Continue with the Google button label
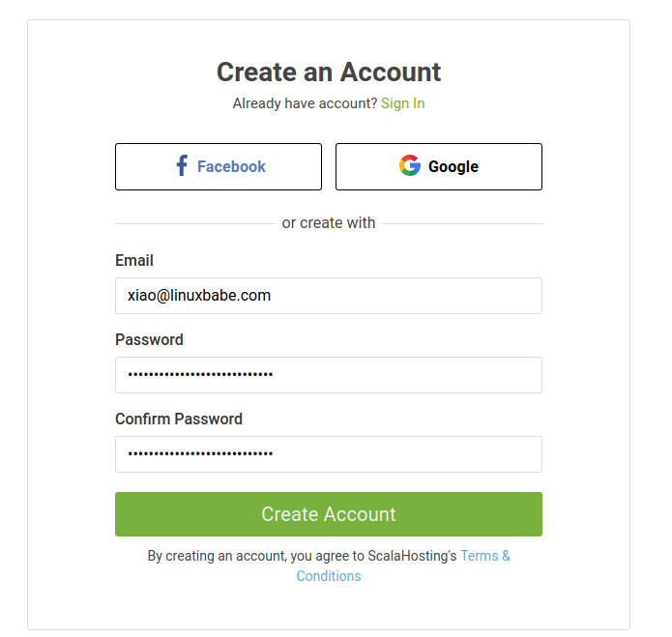Screen dimensions: 672x637 pos(453,167)
